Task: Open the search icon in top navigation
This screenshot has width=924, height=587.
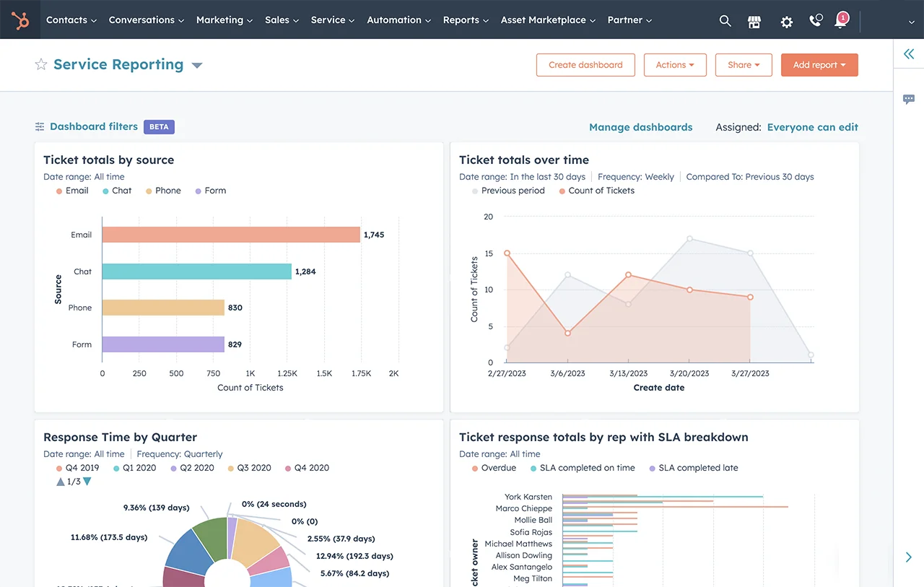Action: [725, 21]
